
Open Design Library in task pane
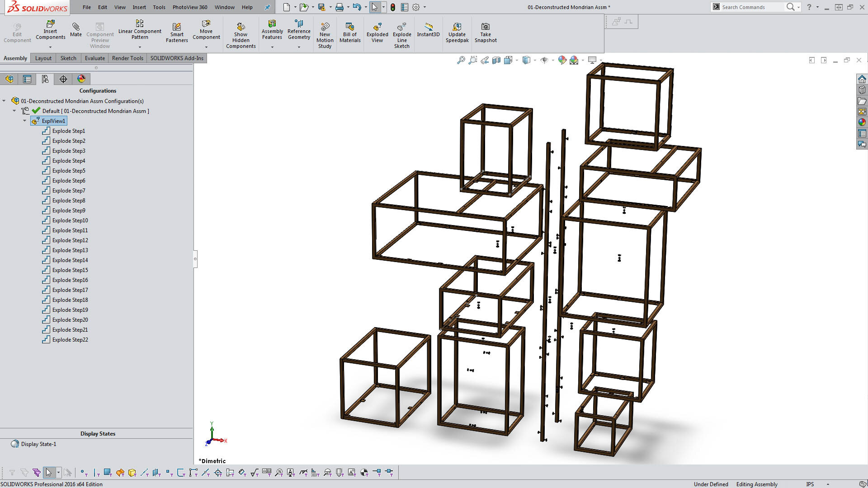click(862, 90)
